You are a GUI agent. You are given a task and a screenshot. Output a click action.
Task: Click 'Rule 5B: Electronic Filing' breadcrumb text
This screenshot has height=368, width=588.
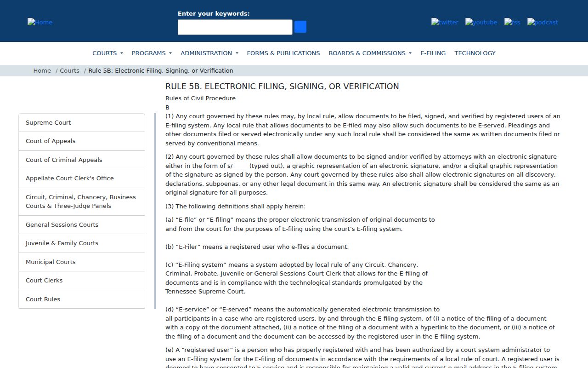161,70
